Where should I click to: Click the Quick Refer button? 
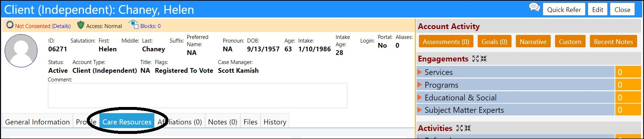(564, 9)
